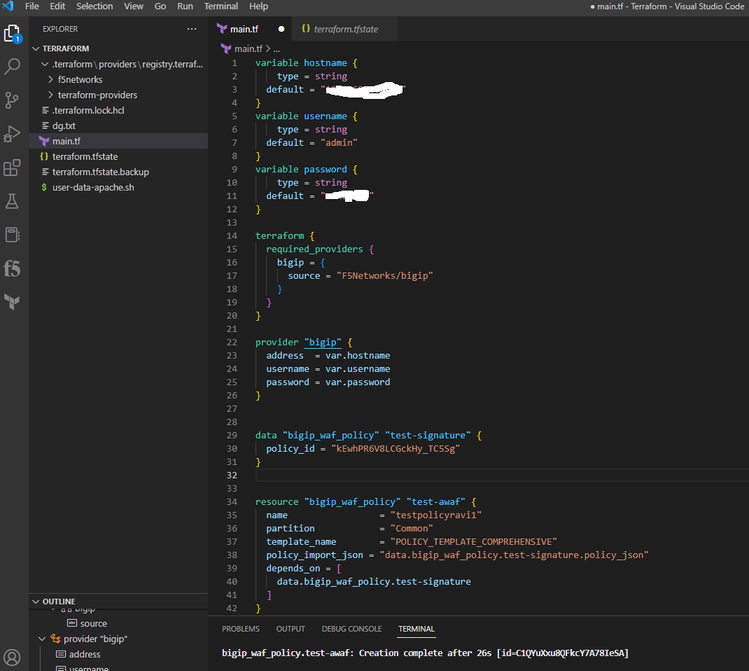749x671 pixels.
Task: Expand the f5networks folder
Action: [x=80, y=80]
